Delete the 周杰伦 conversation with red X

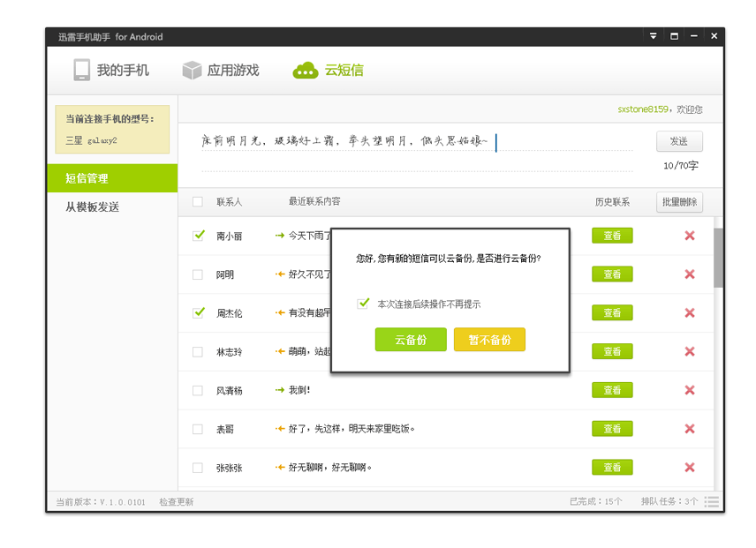pyautogui.click(x=690, y=313)
